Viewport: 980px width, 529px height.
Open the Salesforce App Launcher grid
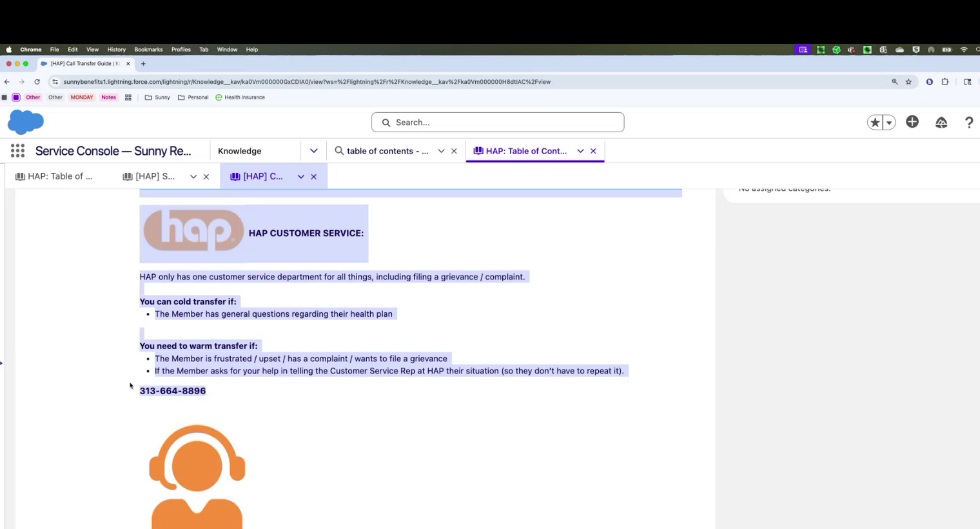17,151
